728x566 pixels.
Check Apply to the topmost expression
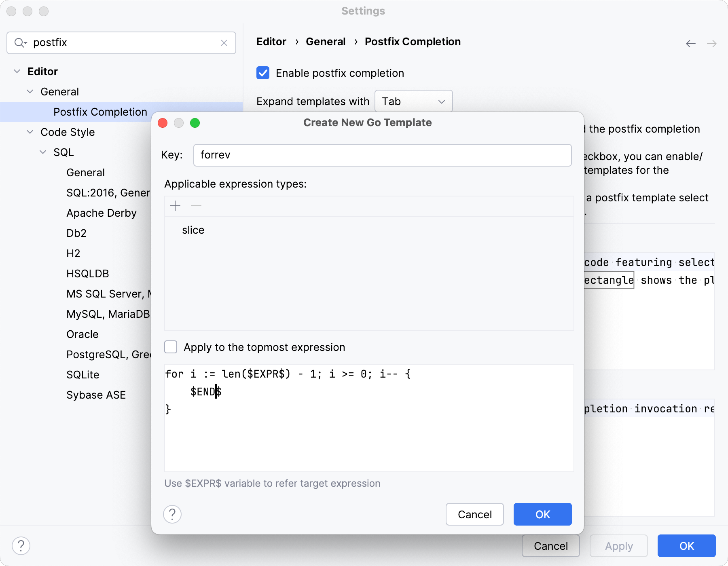tap(171, 347)
